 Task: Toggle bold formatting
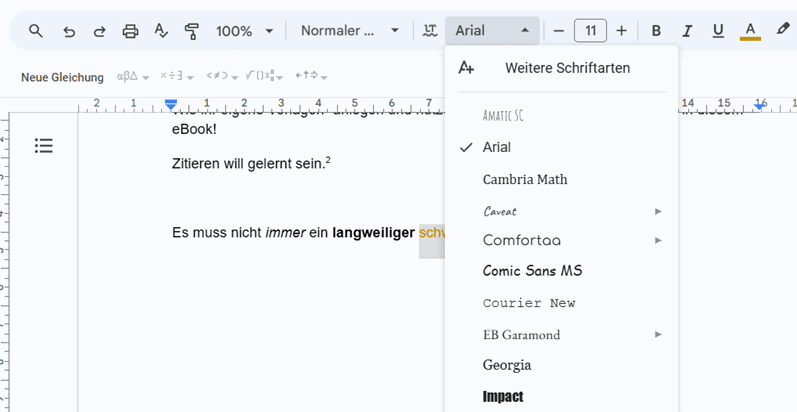click(656, 31)
